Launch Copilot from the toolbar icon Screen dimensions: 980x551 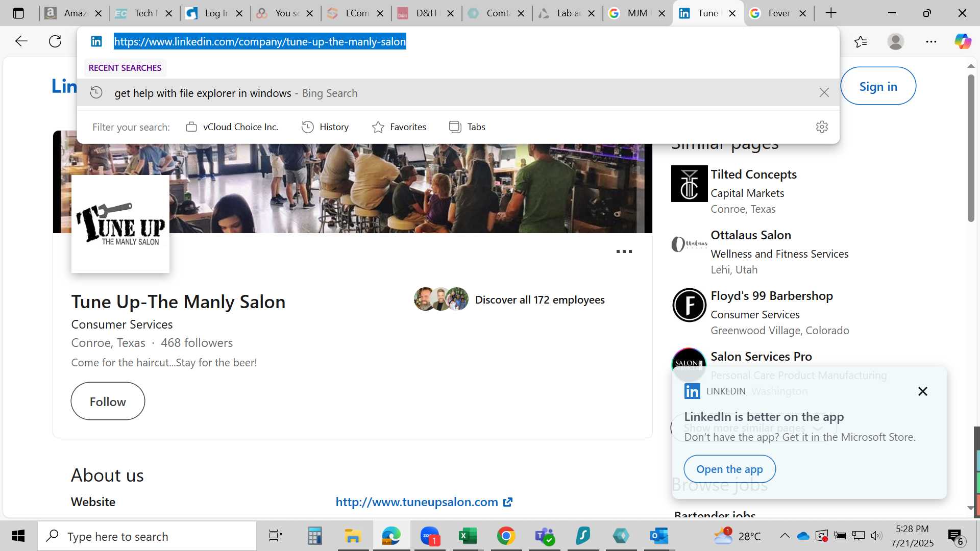pos(963,41)
